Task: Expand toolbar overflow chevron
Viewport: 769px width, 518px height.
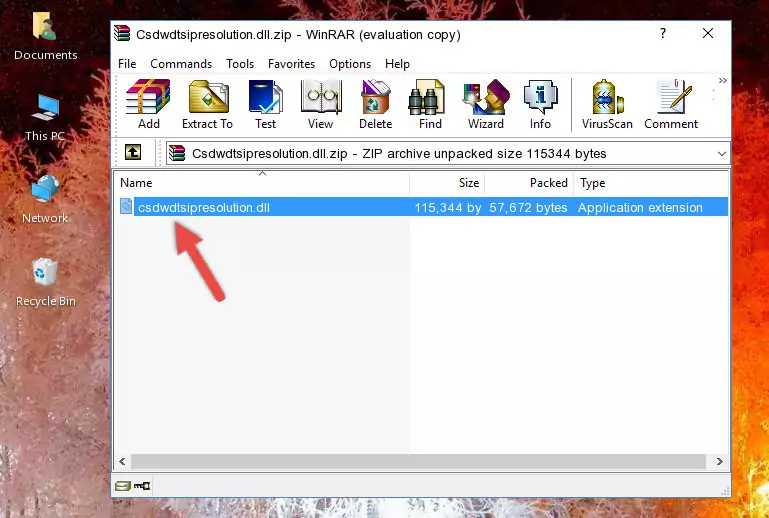Action: point(722,80)
